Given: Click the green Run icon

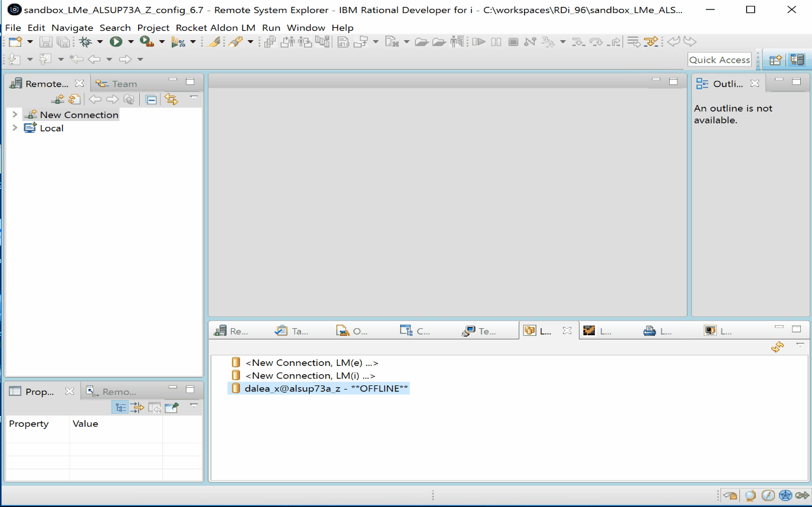Looking at the screenshot, I should coord(116,41).
